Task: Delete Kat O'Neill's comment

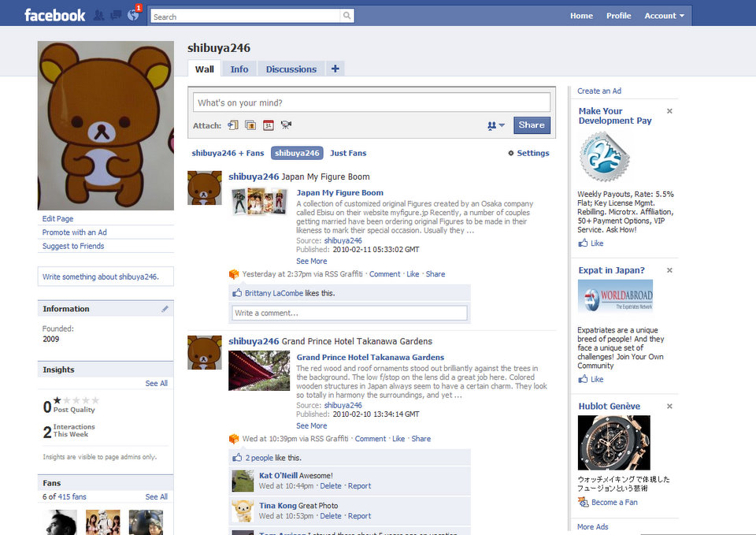Action: [x=331, y=486]
